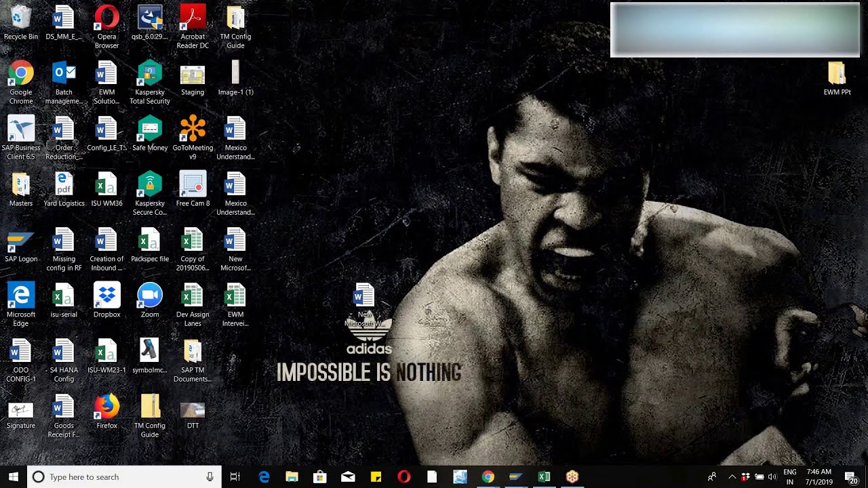The width and height of the screenshot is (868, 488).
Task: Open the Dev Assign Lanes Excel file
Action: [x=193, y=305]
